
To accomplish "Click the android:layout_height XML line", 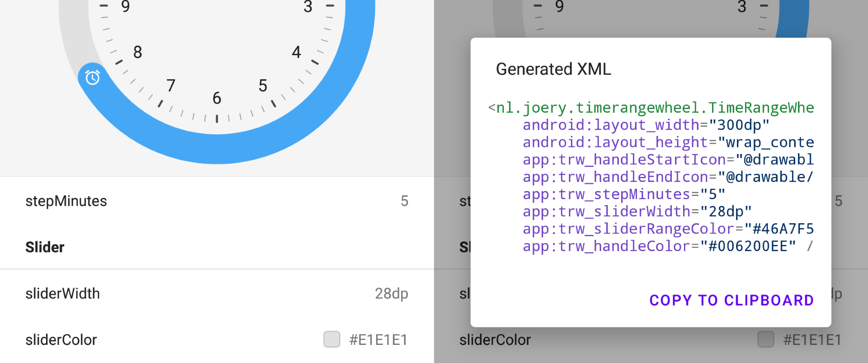I will pos(668,142).
